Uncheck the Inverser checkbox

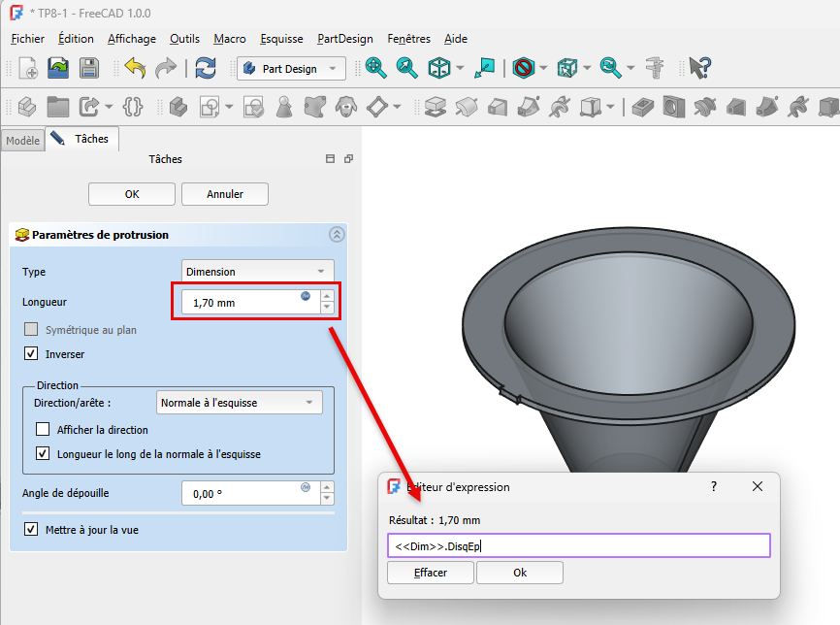[x=32, y=354]
